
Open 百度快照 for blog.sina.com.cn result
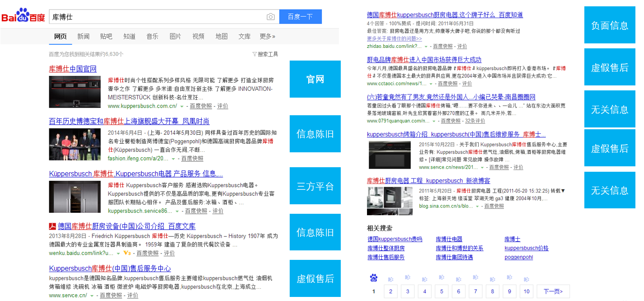click(x=494, y=206)
